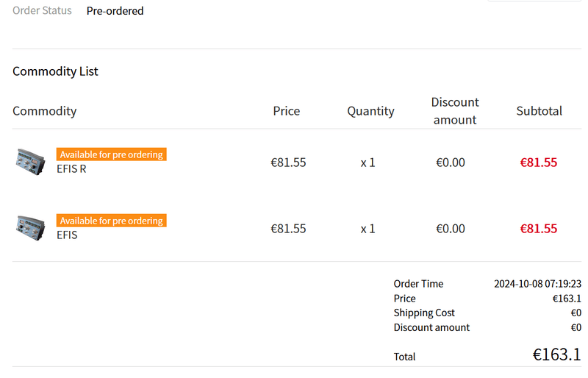Image resolution: width=588 pixels, height=378 pixels.
Task: Click the Subtotal column header
Action: [539, 111]
